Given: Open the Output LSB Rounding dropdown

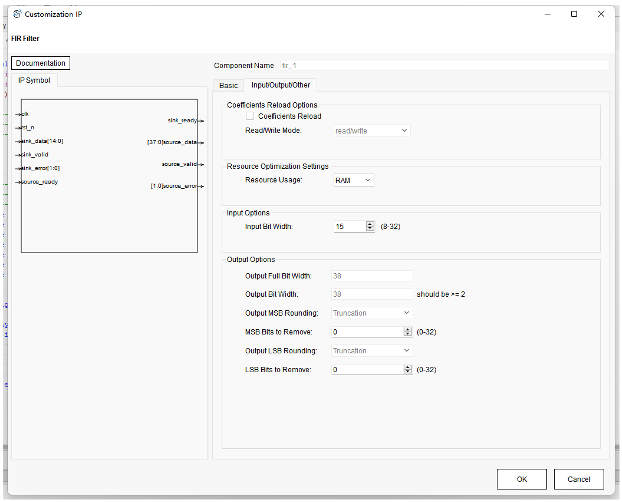Looking at the screenshot, I should pyautogui.click(x=370, y=351).
